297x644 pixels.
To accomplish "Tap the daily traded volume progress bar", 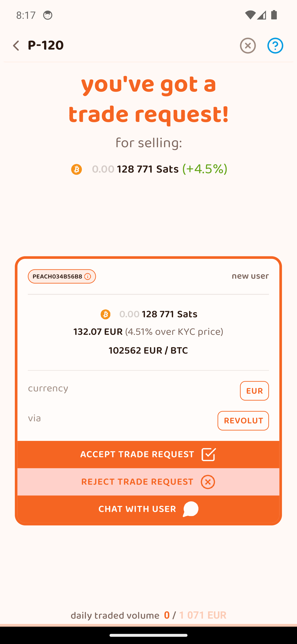I will [148, 625].
